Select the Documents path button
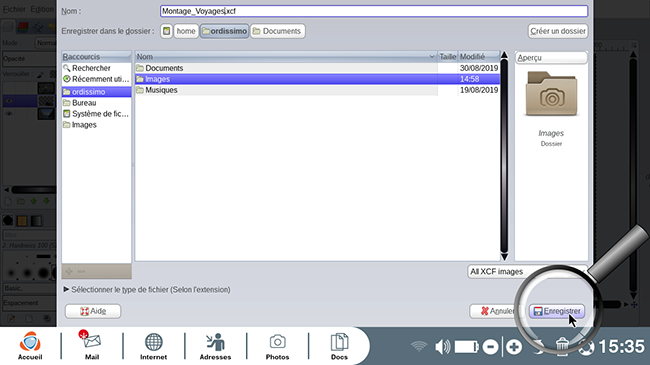 [x=278, y=31]
